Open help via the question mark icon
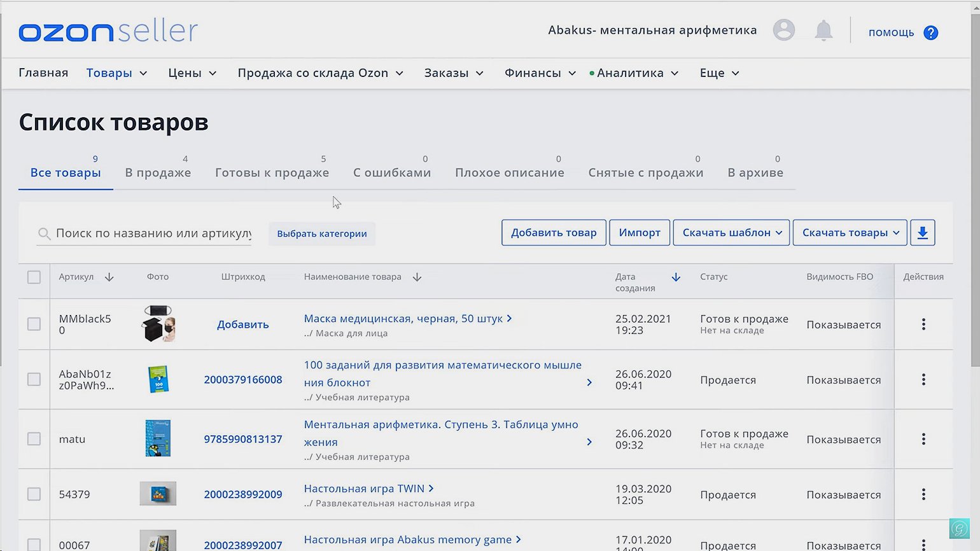Screen dimensions: 980x551 931,32
